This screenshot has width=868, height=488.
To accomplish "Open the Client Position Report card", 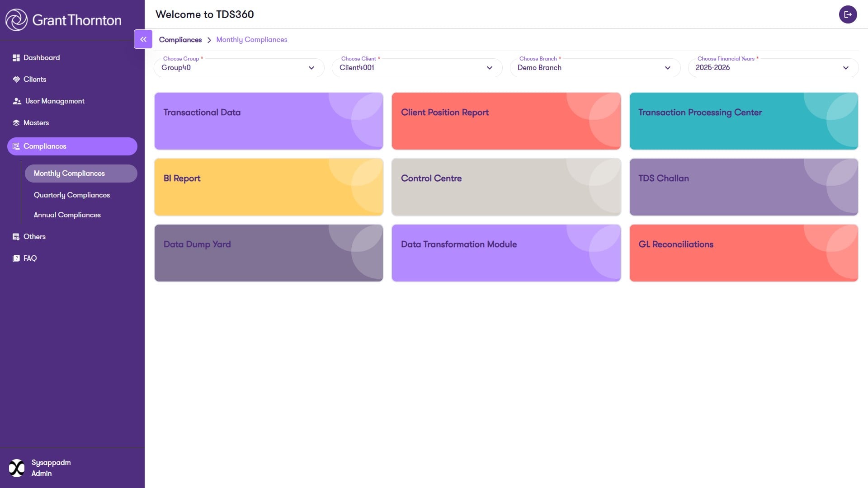I will click(506, 121).
